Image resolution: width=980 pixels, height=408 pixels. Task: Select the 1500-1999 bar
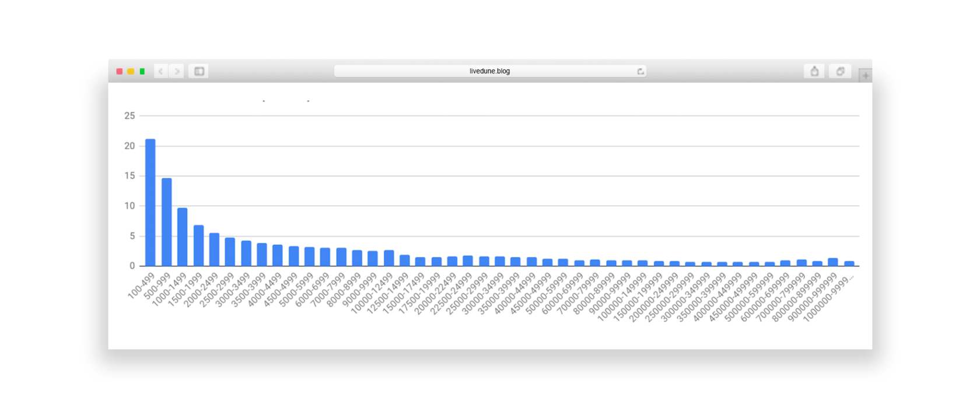click(x=198, y=245)
